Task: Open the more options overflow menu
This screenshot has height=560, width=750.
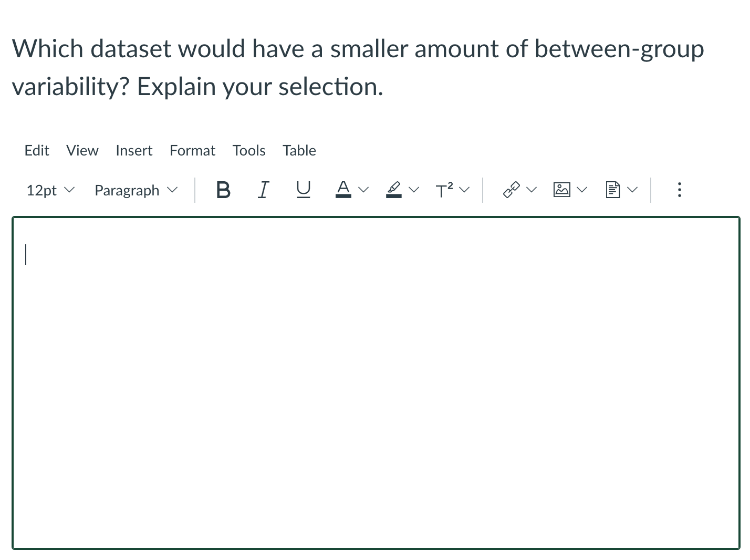Action: (x=679, y=190)
